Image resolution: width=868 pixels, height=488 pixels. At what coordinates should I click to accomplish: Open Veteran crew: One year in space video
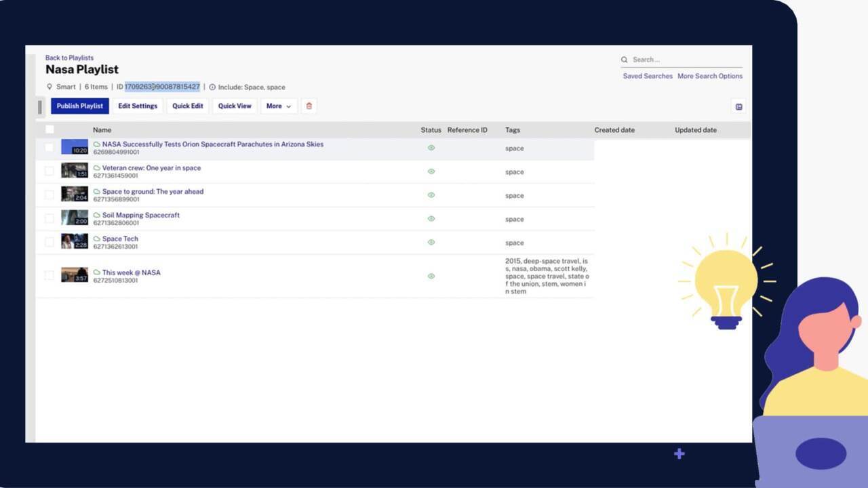pos(151,168)
